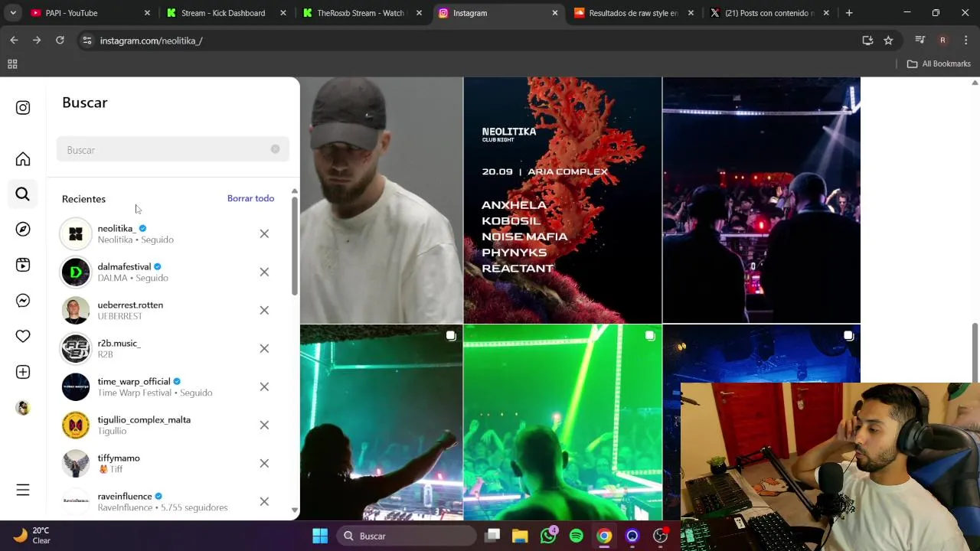
Task: Click the taskbar Buscar search box
Action: (406, 536)
